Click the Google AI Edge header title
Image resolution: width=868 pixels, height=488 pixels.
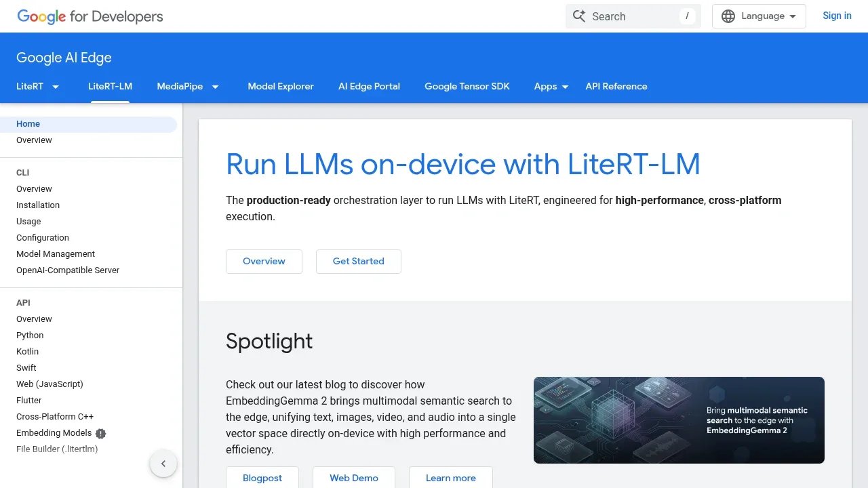pos(64,58)
